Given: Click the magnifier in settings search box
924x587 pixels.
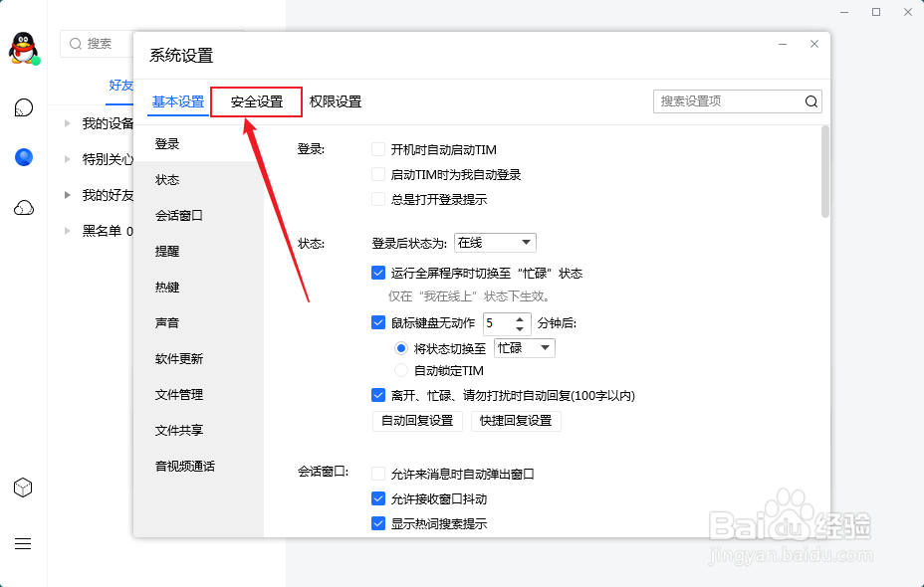Looking at the screenshot, I should 811,101.
